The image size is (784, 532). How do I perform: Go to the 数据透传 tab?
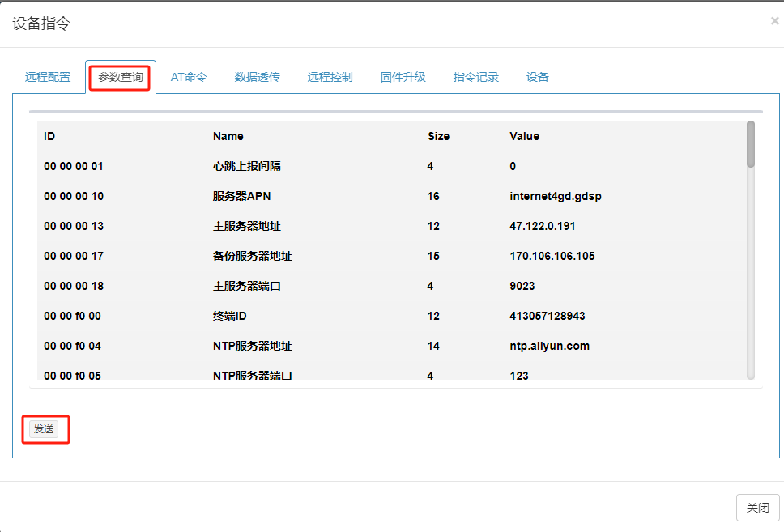pyautogui.click(x=257, y=78)
